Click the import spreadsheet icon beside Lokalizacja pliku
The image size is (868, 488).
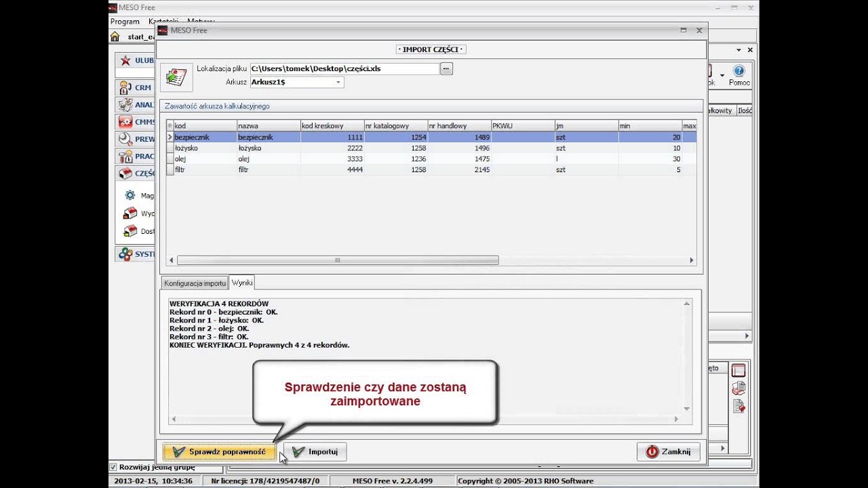[176, 77]
